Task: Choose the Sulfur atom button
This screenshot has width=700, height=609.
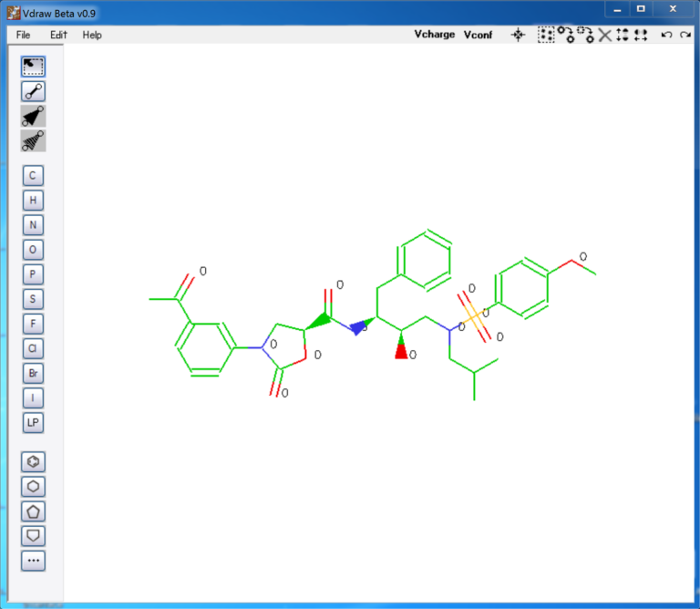Action: point(34,298)
